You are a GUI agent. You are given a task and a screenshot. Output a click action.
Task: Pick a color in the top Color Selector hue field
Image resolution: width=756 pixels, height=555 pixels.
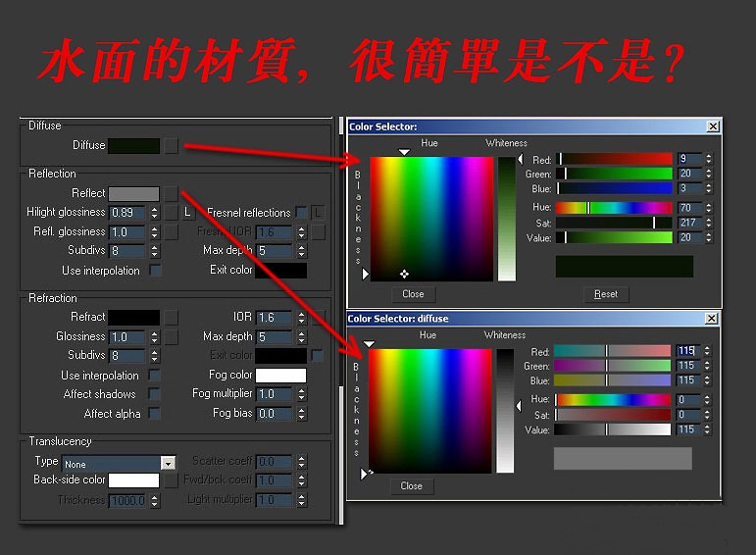[432, 219]
